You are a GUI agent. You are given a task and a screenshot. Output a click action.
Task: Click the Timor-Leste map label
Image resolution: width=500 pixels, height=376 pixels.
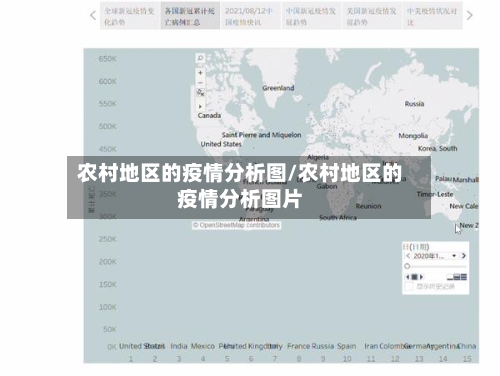click(435, 194)
